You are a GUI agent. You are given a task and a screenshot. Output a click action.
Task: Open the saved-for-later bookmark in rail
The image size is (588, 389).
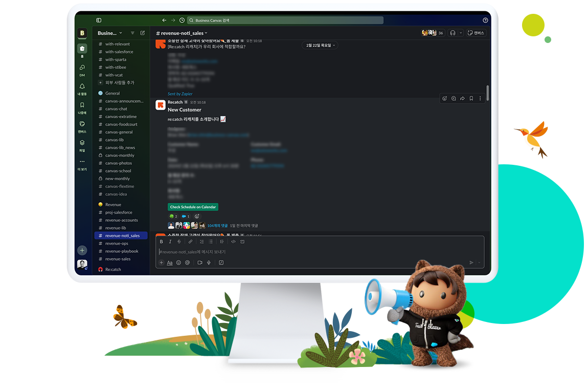82,105
